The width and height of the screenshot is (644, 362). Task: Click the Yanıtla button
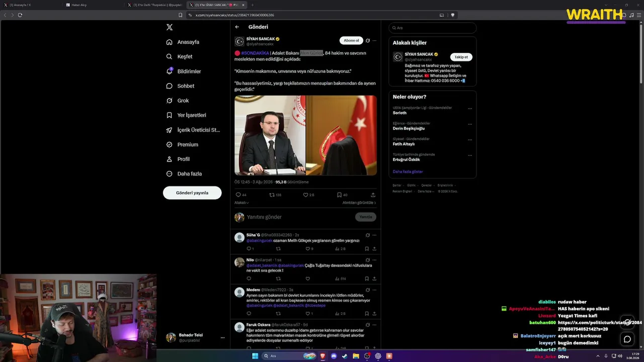[x=366, y=217]
